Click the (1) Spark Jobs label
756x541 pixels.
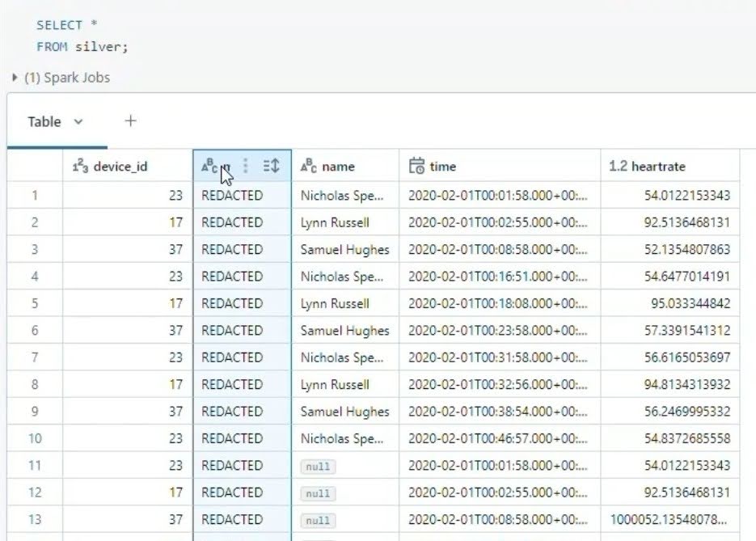click(67, 78)
